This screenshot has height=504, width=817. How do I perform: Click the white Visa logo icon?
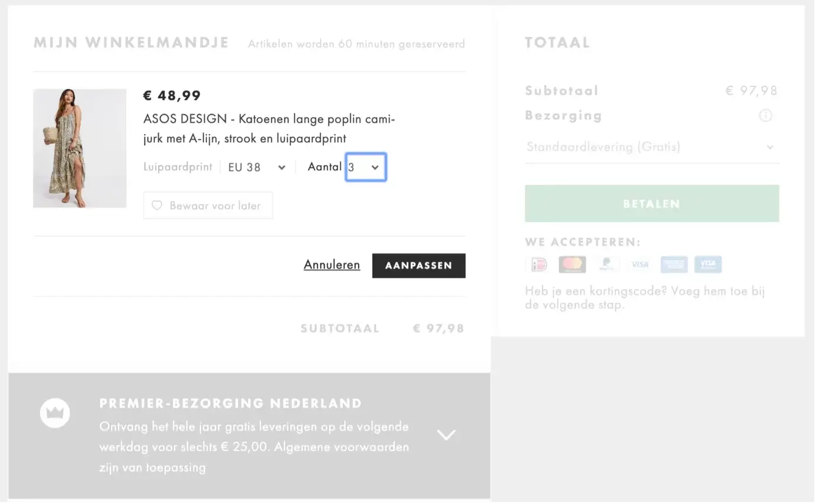coord(639,265)
